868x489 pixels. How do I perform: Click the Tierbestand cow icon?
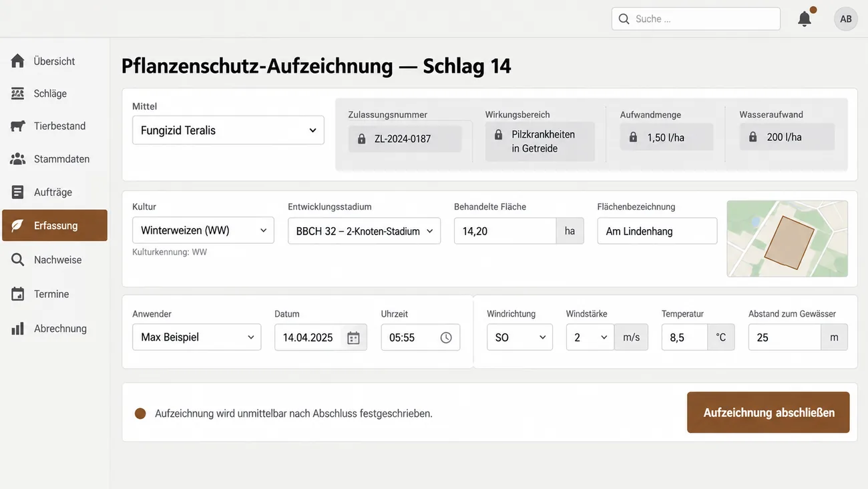pos(18,126)
